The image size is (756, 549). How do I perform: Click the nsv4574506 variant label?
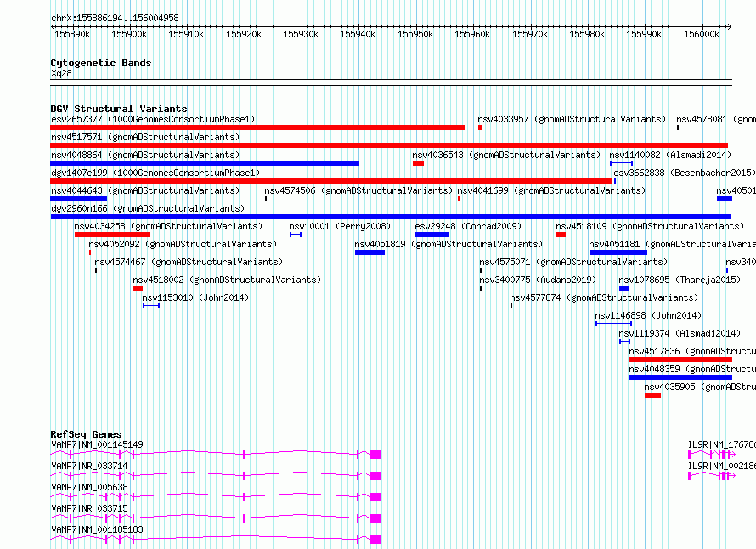(x=358, y=190)
